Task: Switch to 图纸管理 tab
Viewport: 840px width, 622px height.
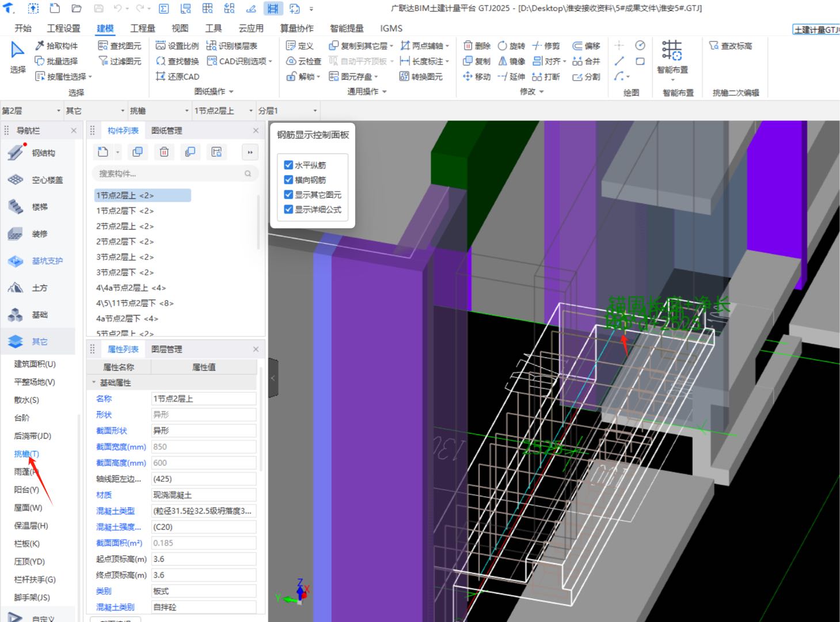Action: pyautogui.click(x=166, y=131)
